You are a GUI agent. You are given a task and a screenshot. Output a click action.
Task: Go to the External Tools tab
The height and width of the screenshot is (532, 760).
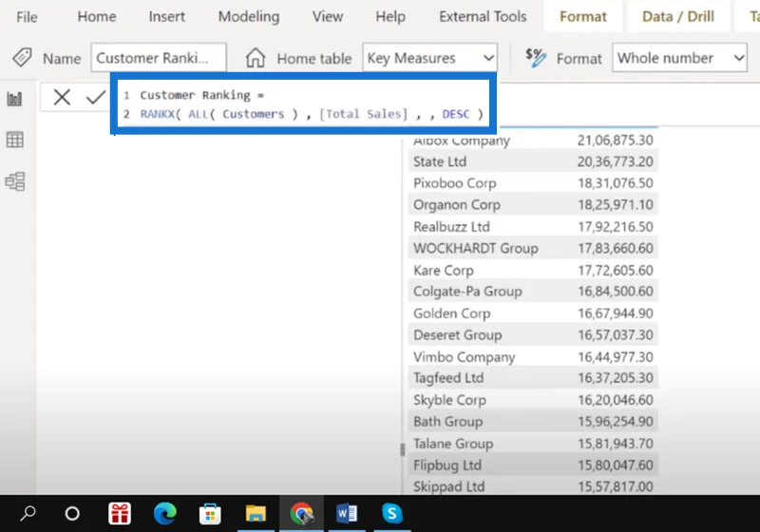(x=483, y=16)
